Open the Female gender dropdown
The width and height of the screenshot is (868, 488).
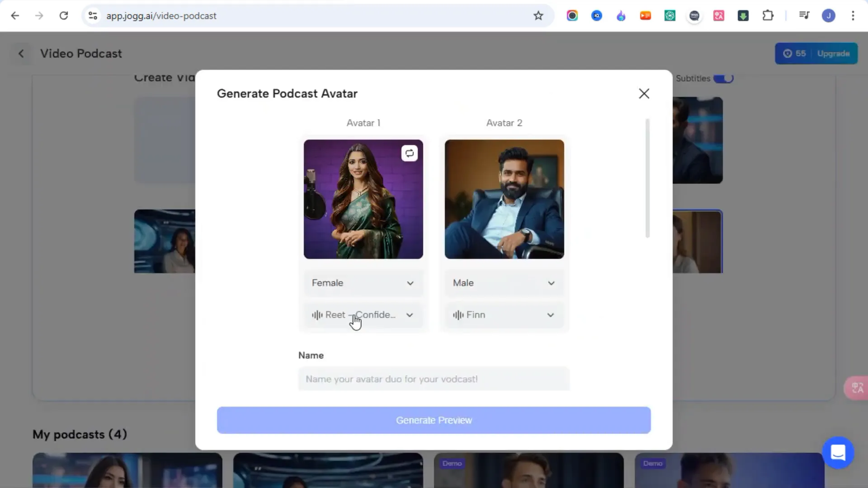point(363,283)
